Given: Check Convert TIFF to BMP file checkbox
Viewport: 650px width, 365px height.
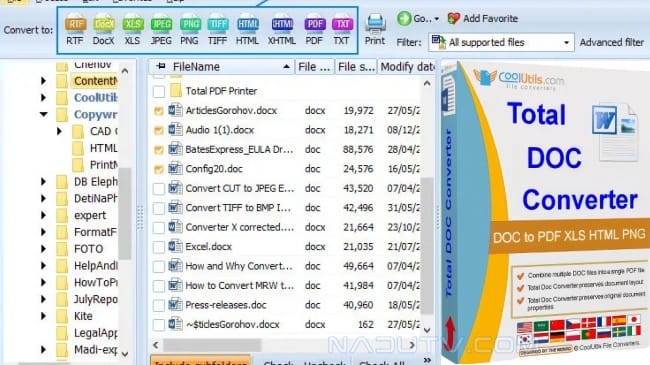Looking at the screenshot, I should tap(159, 208).
